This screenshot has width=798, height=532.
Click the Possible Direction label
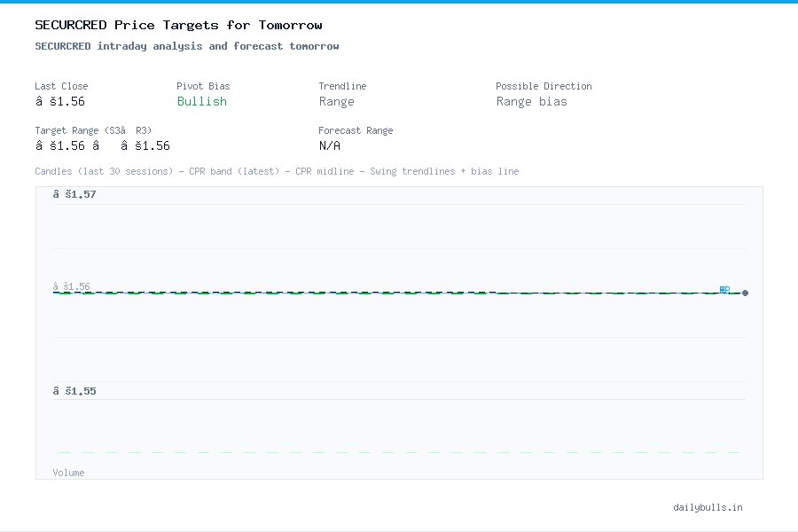click(544, 86)
